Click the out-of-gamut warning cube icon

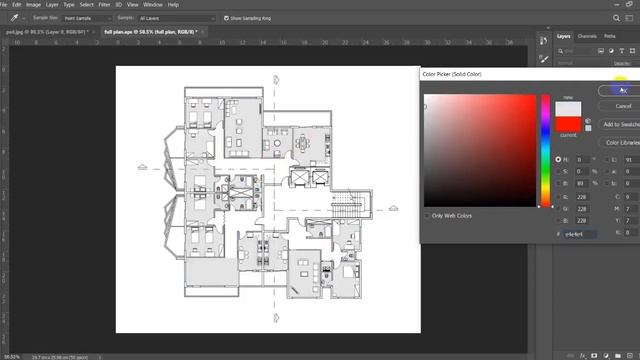[588, 121]
